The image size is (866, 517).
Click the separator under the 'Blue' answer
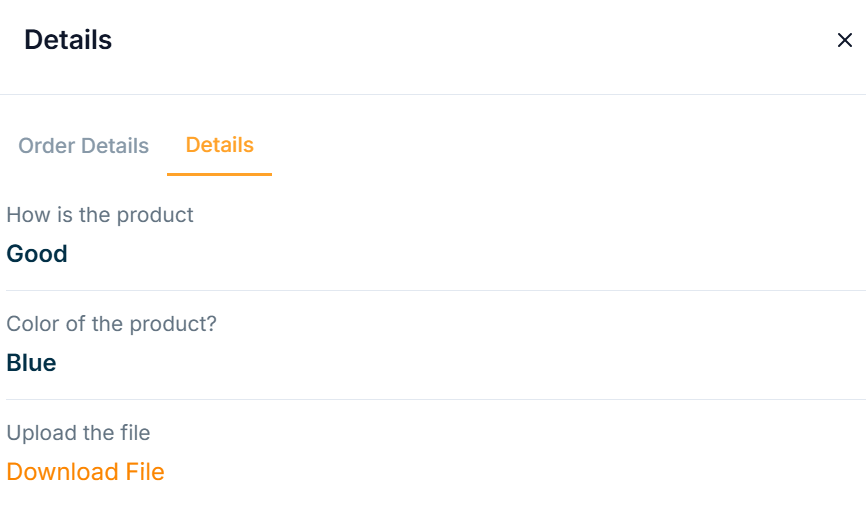pos(433,399)
